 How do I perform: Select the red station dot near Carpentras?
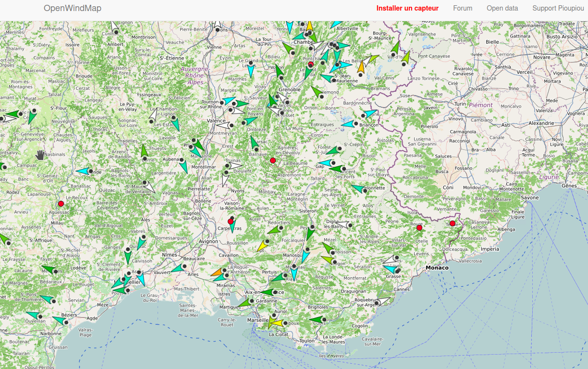[x=231, y=221]
